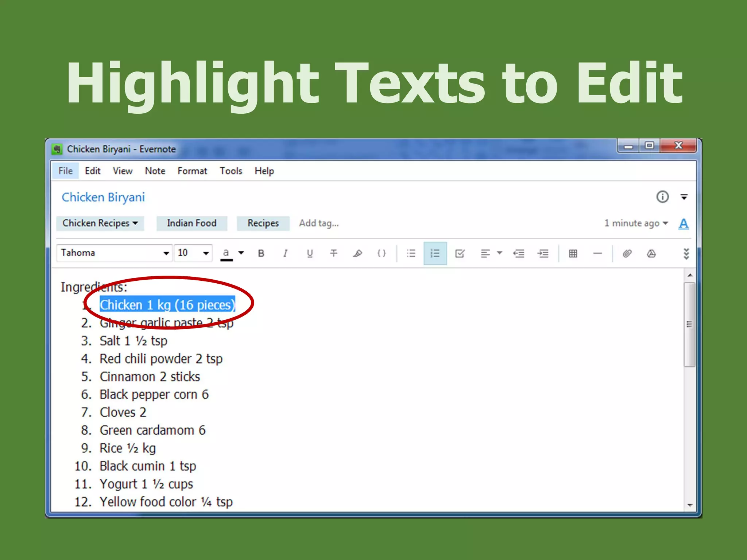The image size is (747, 560).
Task: Attach a file with paperclip
Action: click(627, 253)
